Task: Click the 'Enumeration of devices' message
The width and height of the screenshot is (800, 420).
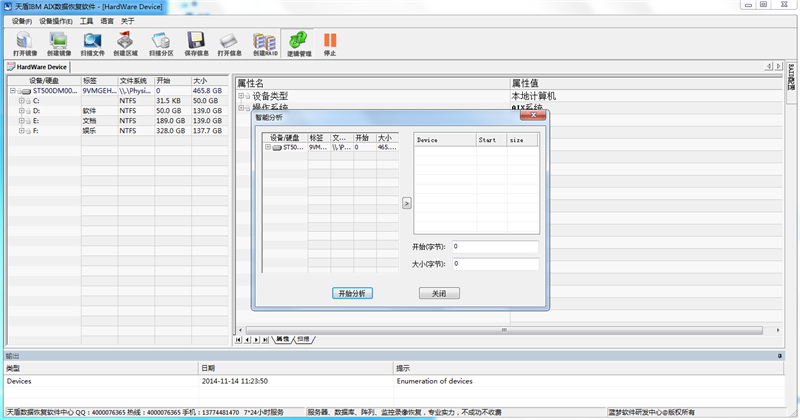Action: [435, 381]
